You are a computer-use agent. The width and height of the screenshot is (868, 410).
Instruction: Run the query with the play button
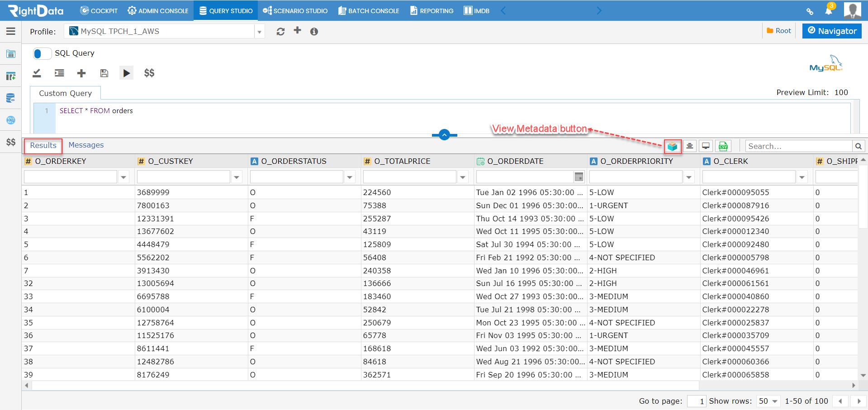[x=126, y=73]
